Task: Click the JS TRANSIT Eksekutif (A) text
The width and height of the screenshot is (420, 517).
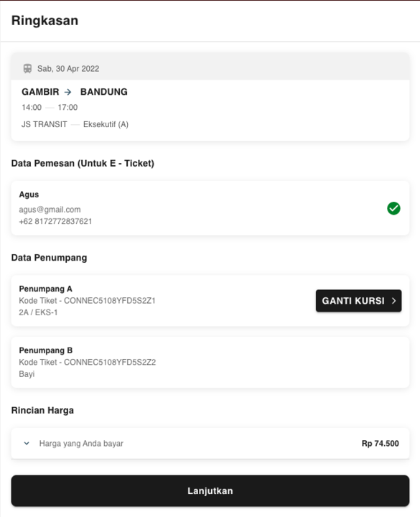Action: (75, 124)
